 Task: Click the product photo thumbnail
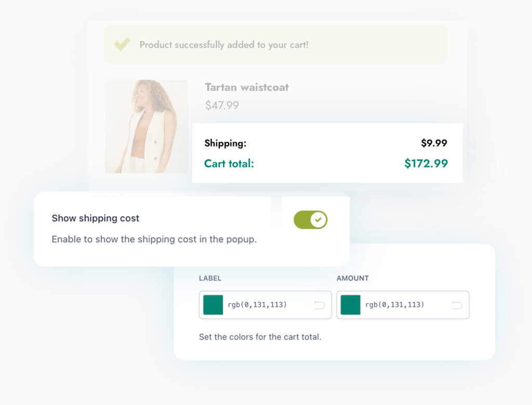146,126
